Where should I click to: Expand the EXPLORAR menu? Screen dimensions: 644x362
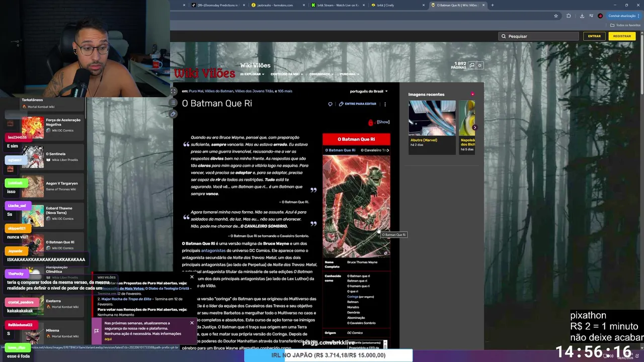(252, 74)
